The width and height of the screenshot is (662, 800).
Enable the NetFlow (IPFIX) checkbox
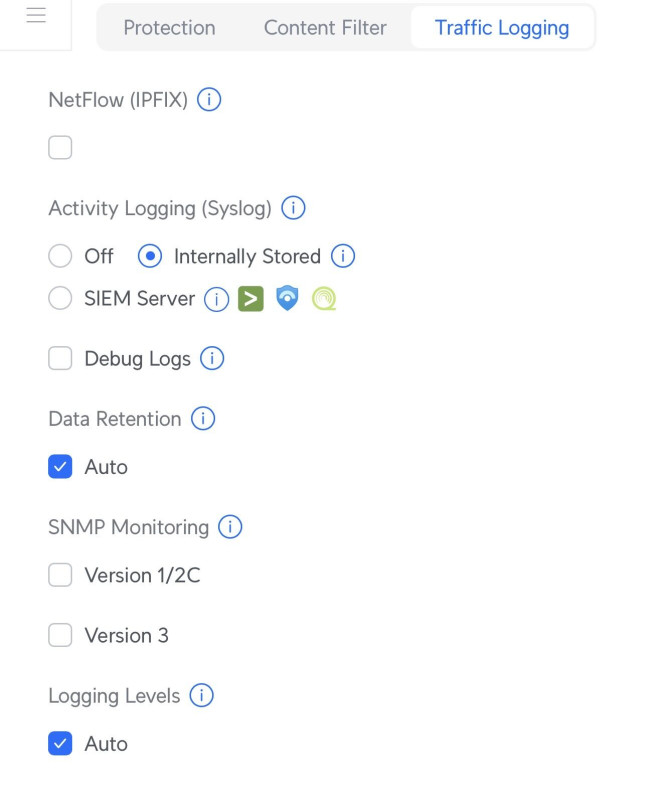coord(60,148)
